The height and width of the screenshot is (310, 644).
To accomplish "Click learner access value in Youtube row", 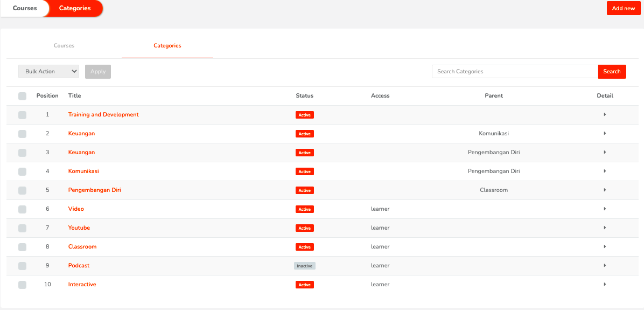I will click(x=380, y=228).
